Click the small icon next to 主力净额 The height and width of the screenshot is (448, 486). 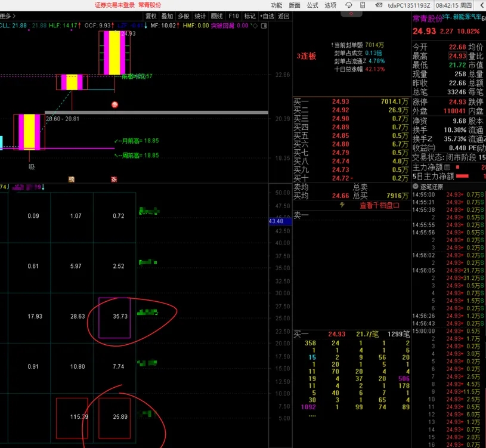[x=447, y=168]
